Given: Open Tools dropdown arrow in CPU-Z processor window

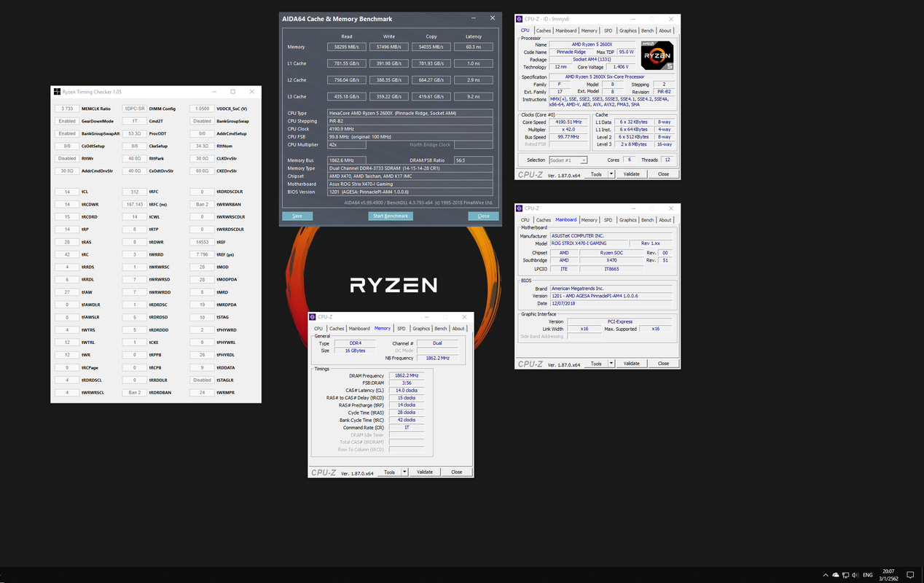Looking at the screenshot, I should 611,174.
